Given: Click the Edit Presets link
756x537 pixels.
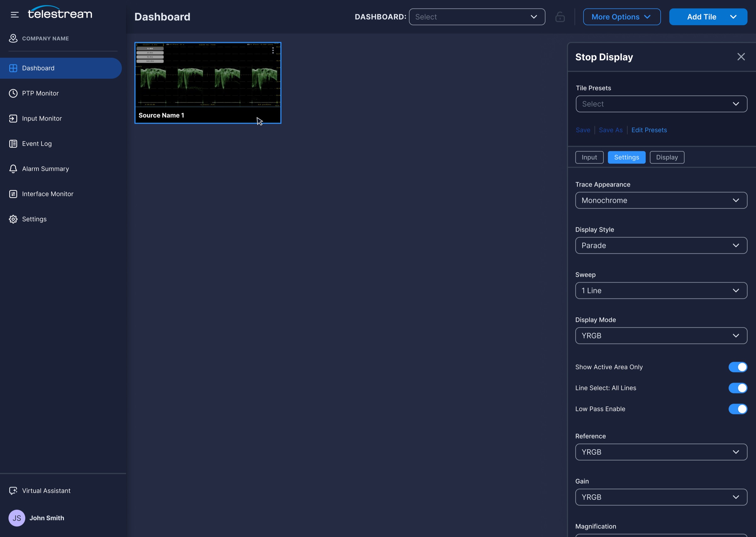Looking at the screenshot, I should tap(649, 130).
